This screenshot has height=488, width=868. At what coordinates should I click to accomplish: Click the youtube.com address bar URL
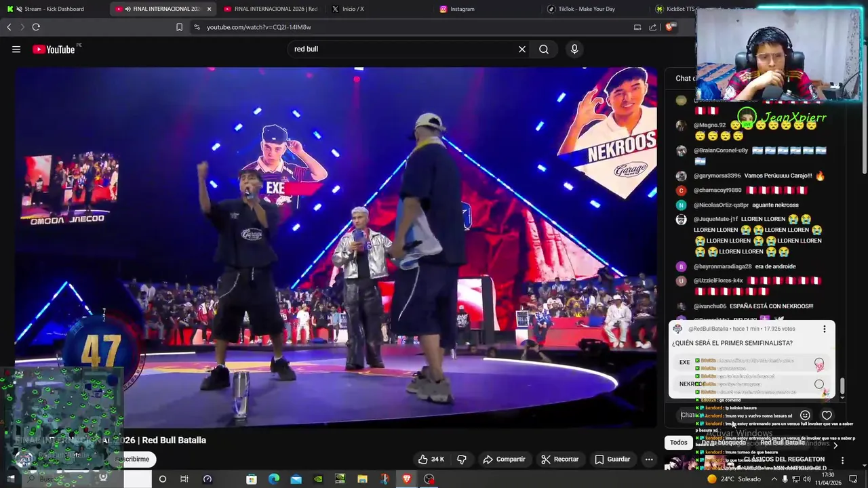coord(259,27)
